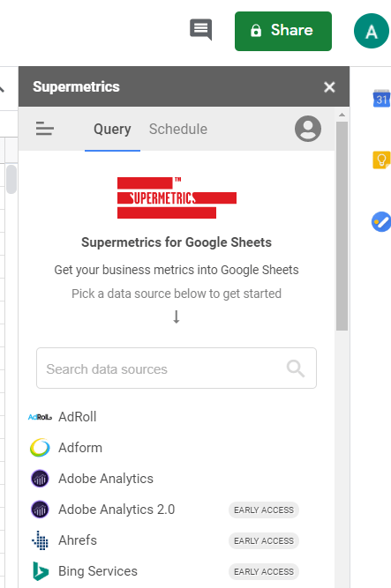
Task: Click the Google account avatar A
Action: [x=371, y=31]
